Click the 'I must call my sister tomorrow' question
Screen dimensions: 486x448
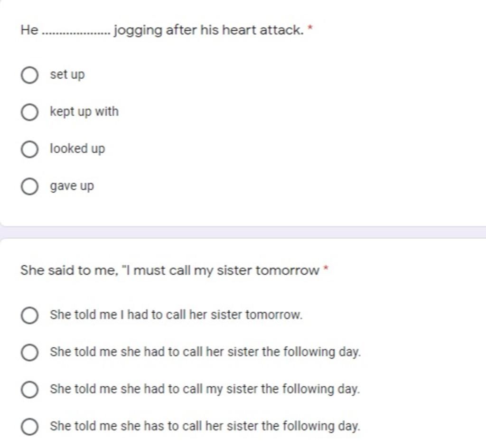(x=170, y=271)
